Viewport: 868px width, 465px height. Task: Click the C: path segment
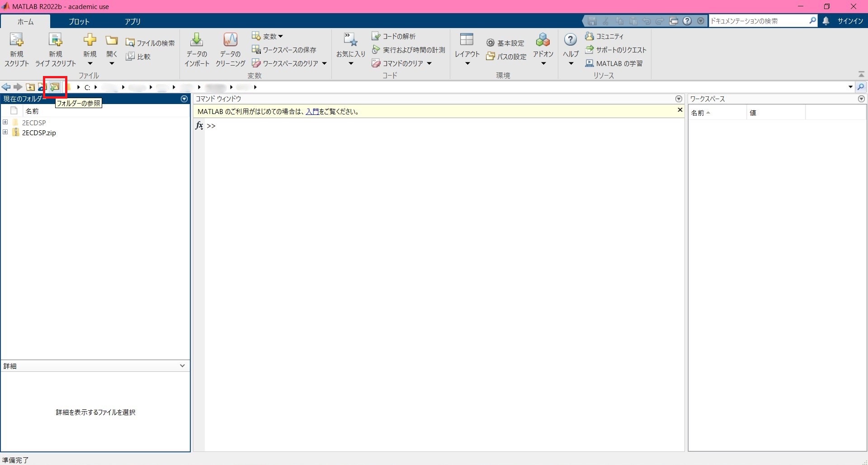[87, 87]
